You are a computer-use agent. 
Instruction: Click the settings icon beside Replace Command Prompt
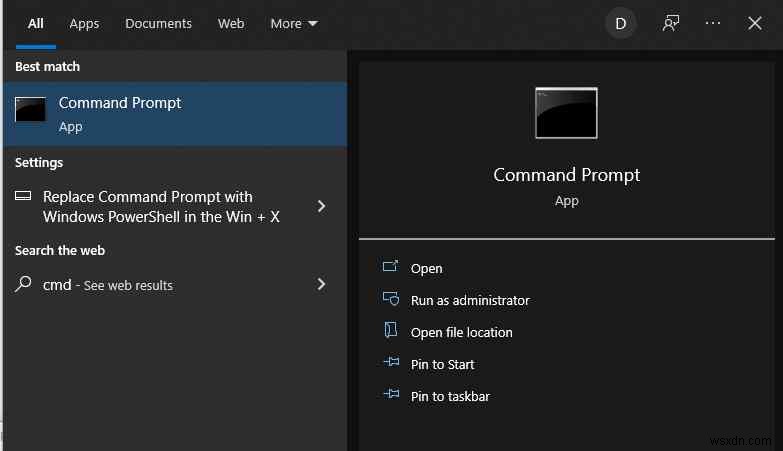pyautogui.click(x=23, y=196)
